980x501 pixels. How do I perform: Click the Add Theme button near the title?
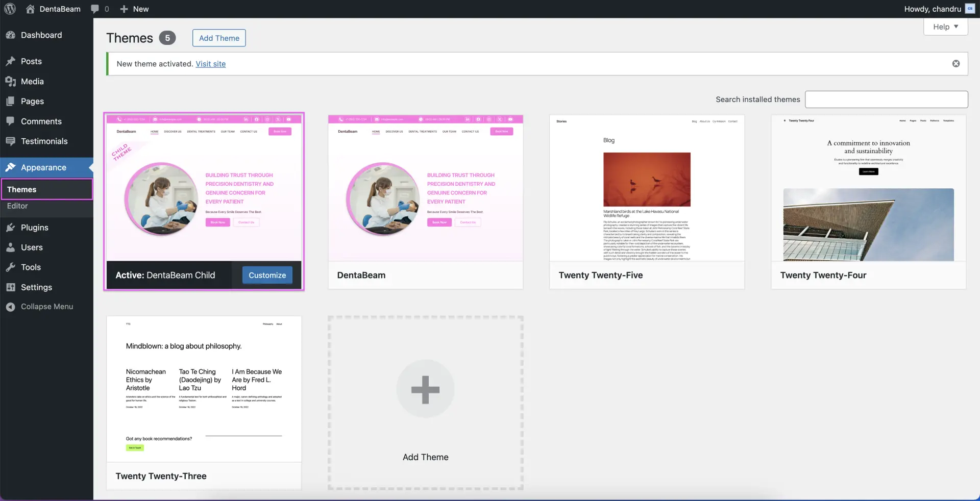point(219,38)
